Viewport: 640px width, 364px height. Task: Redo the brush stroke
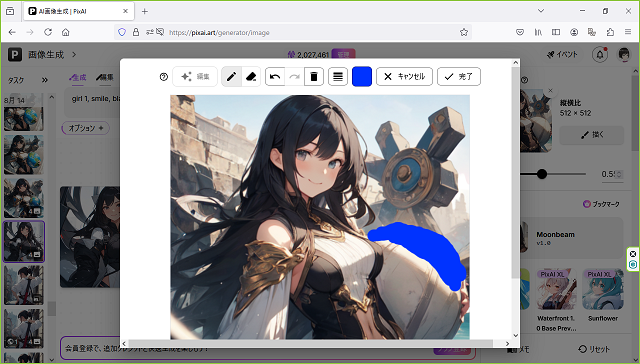pyautogui.click(x=295, y=77)
